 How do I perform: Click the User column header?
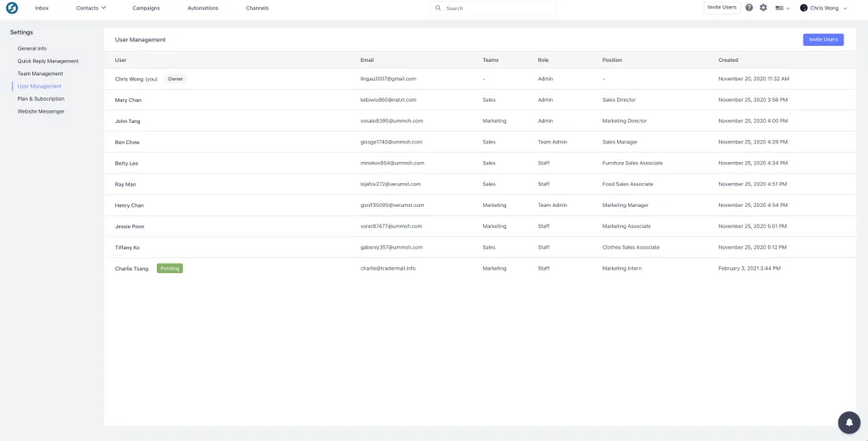[120, 60]
